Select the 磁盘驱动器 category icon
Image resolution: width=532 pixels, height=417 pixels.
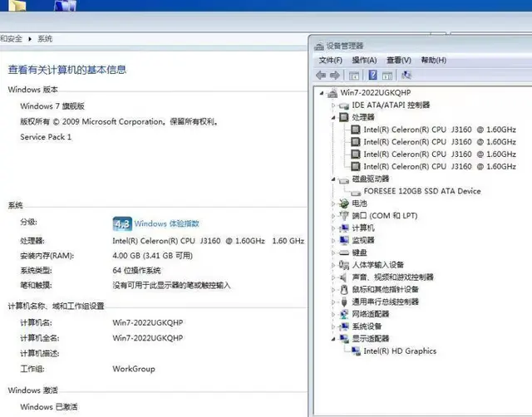[x=344, y=179]
